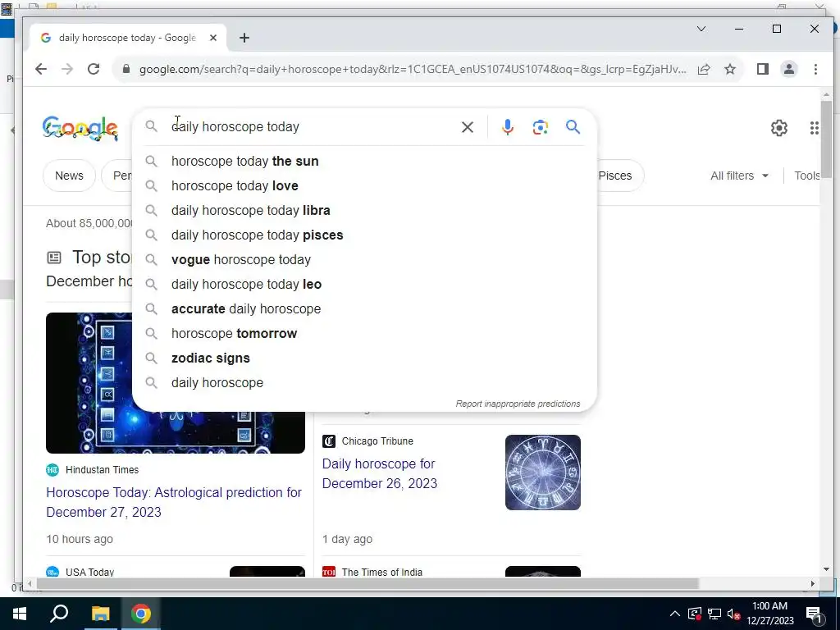Open Chicago Tribune 'Daily horoscope for December 26' link
This screenshot has height=630, width=840.
tap(379, 473)
